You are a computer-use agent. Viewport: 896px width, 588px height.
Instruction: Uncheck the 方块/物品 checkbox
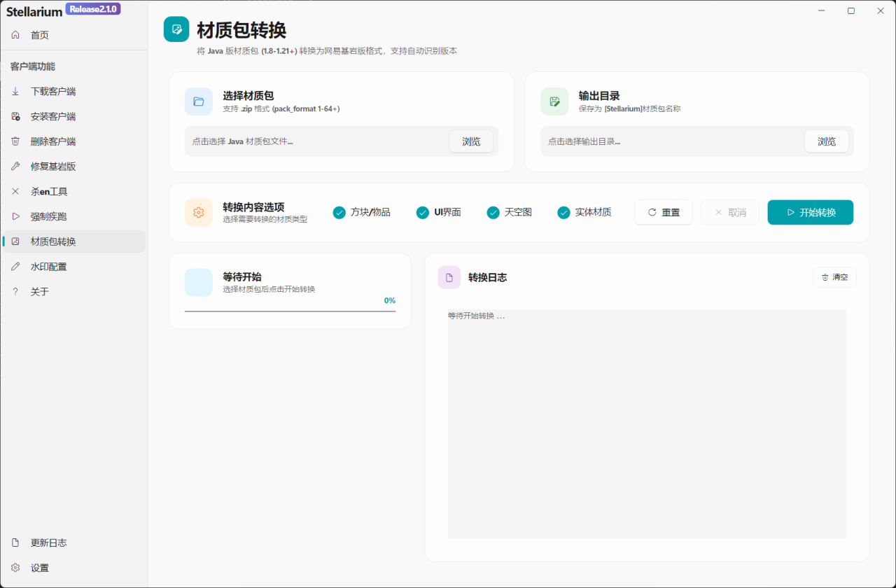[x=339, y=212]
